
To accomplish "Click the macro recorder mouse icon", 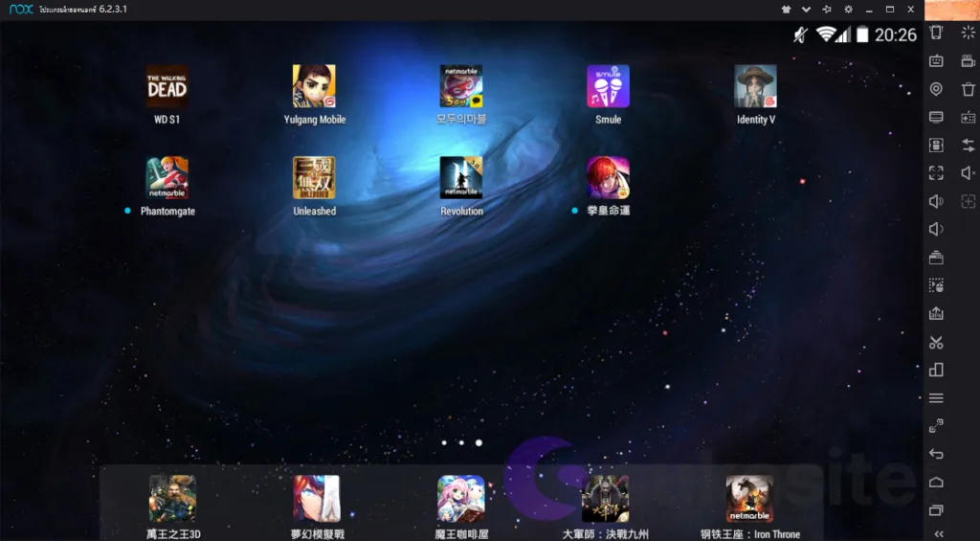I will click(936, 286).
